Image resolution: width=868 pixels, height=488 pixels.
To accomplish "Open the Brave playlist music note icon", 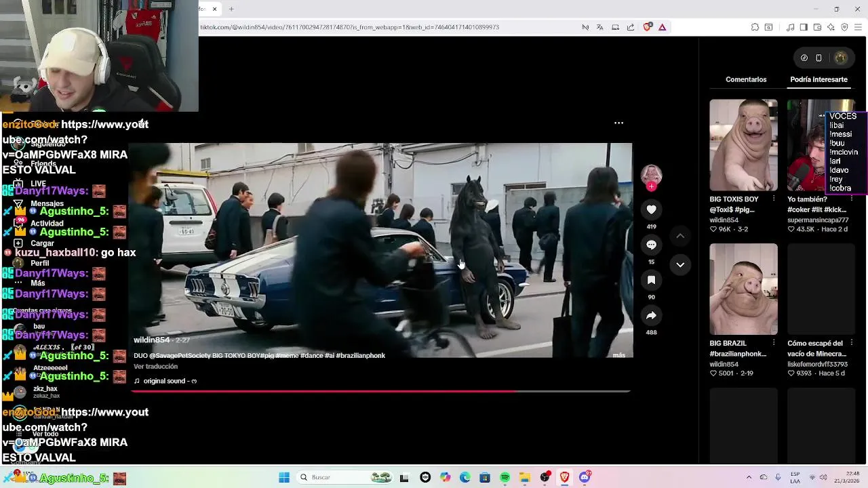I will pyautogui.click(x=790, y=27).
